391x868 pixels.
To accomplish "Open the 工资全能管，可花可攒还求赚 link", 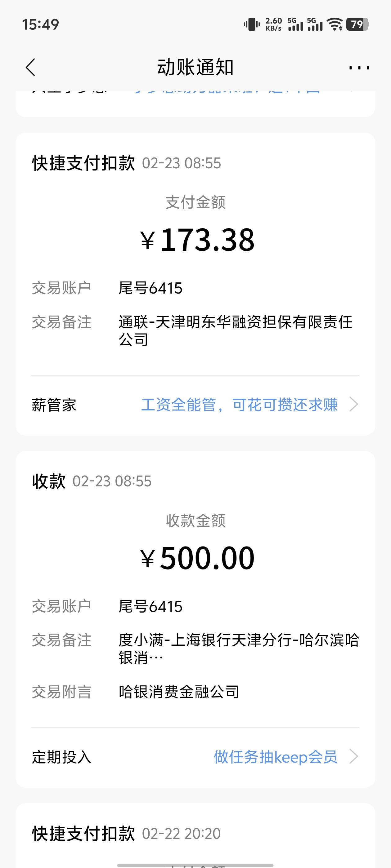I will [239, 405].
